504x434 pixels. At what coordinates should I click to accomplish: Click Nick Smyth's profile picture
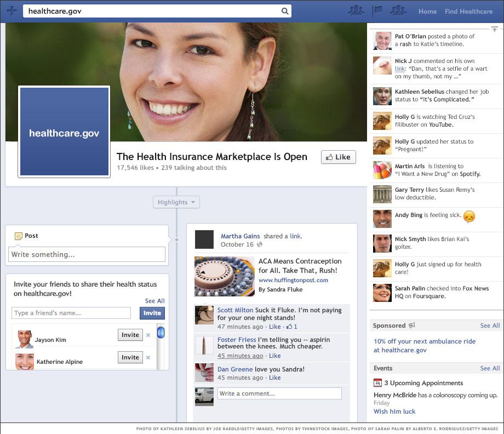pyautogui.click(x=382, y=243)
